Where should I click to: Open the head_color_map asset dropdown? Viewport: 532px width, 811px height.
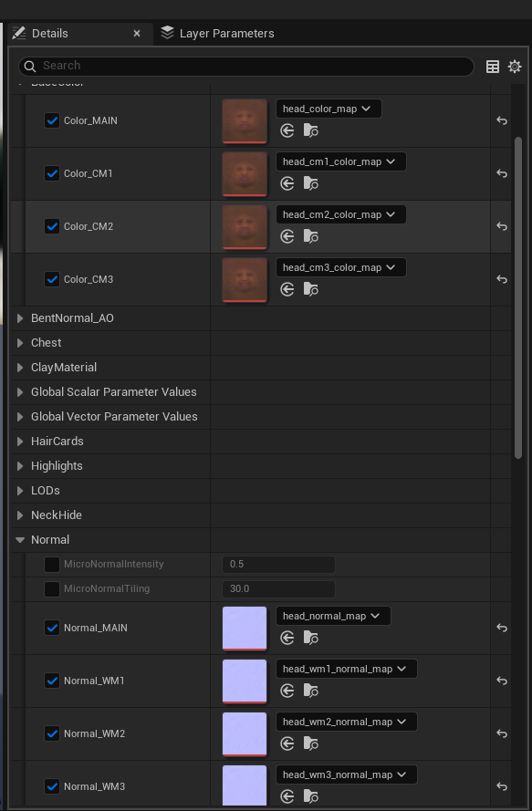click(x=329, y=109)
